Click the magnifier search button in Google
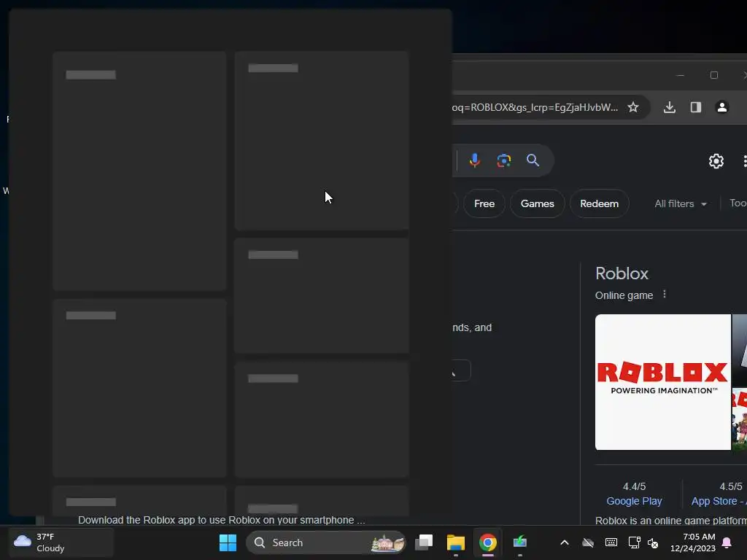Image resolution: width=747 pixels, height=560 pixels. pyautogui.click(x=533, y=160)
